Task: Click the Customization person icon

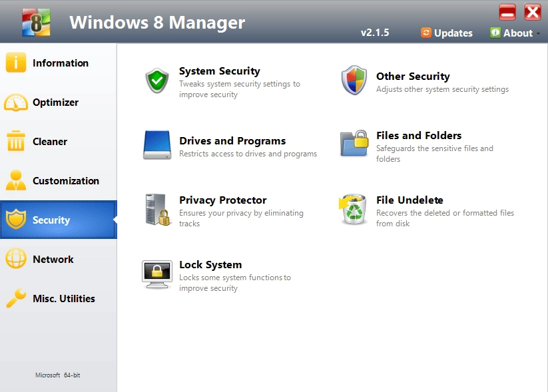Action: point(16,180)
